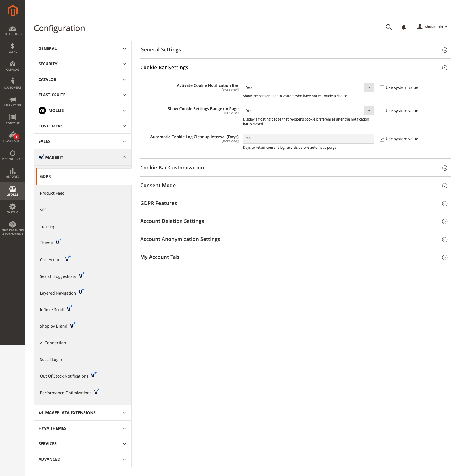This screenshot has height=476, width=460.
Task: Expand the CUSTOMERS configuration tab
Action: tap(83, 126)
